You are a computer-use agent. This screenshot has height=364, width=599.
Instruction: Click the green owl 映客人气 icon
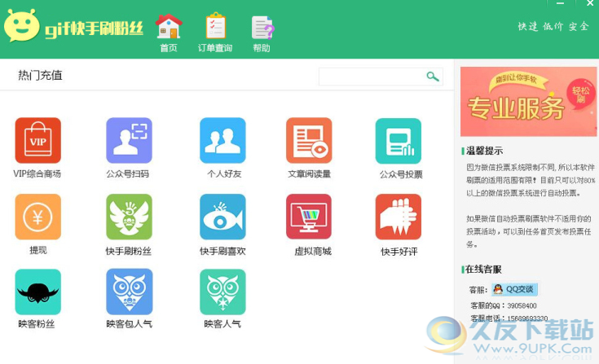[222, 292]
